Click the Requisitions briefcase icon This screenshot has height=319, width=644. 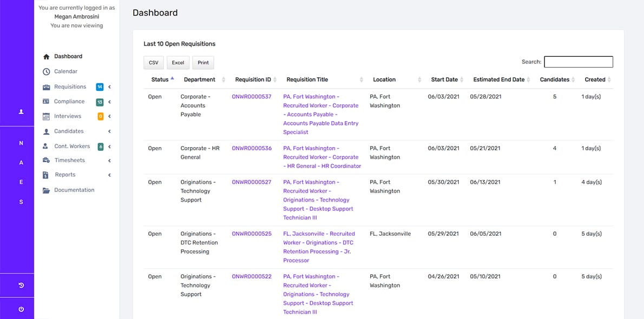coord(46,87)
